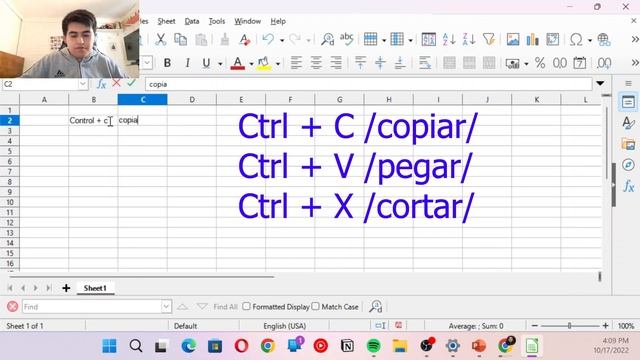This screenshot has width=640, height=360.
Task: Toggle Center Horizontally alignment
Action: point(316,63)
